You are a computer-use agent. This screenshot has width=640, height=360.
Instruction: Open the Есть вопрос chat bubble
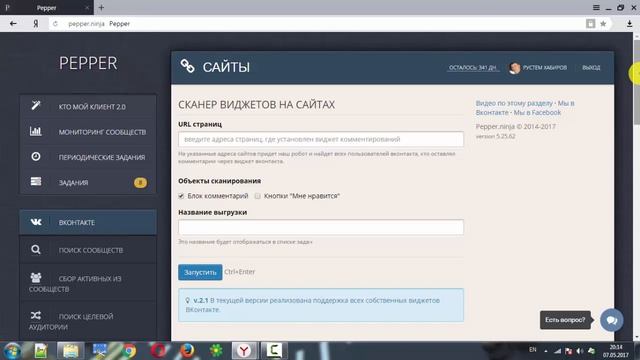pos(611,320)
